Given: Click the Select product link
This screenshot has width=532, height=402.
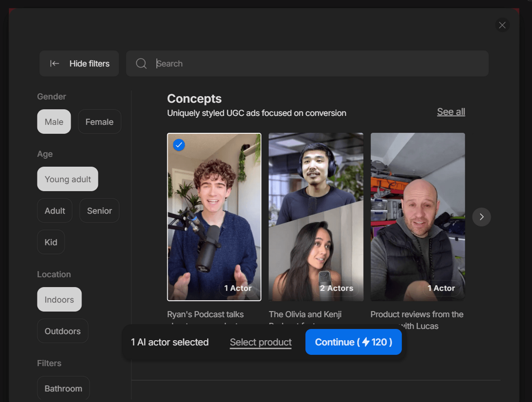Looking at the screenshot, I should [260, 342].
